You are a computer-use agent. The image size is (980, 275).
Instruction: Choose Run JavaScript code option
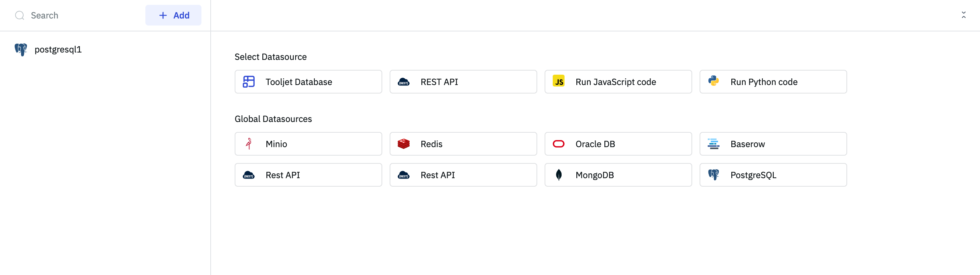pos(618,82)
